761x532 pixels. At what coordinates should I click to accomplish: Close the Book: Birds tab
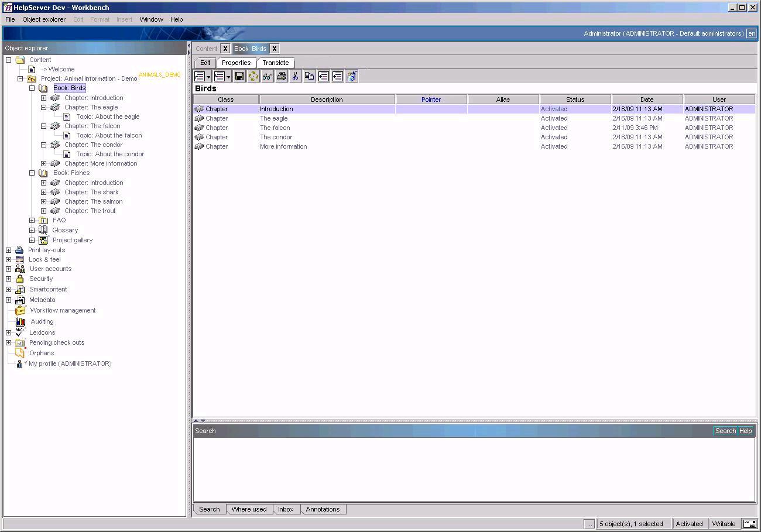pos(274,49)
